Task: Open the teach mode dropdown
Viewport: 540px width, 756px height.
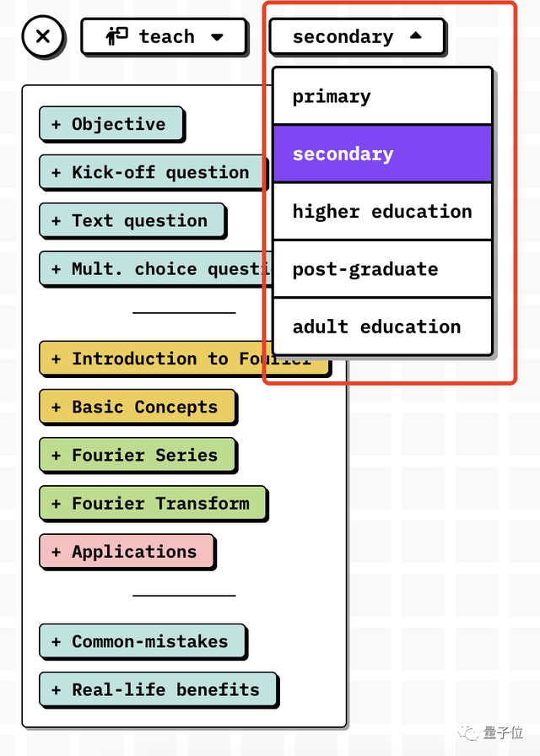Action: [164, 37]
